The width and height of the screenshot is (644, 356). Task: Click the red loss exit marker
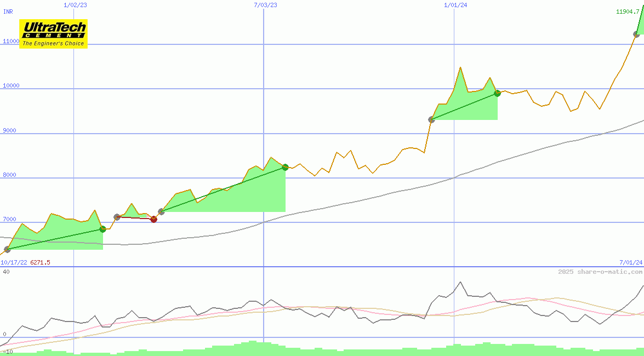click(x=153, y=219)
